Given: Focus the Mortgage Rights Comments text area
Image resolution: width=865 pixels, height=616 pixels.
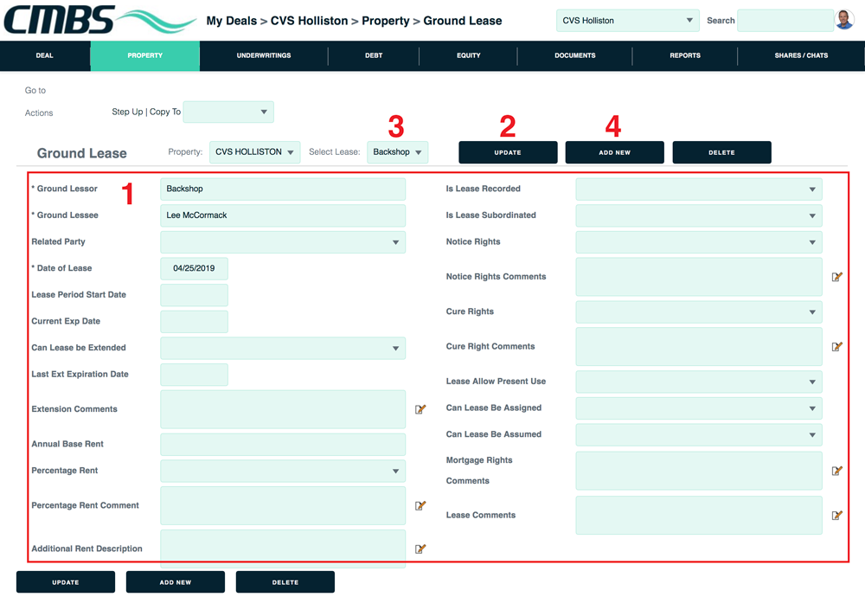Looking at the screenshot, I should coord(699,471).
